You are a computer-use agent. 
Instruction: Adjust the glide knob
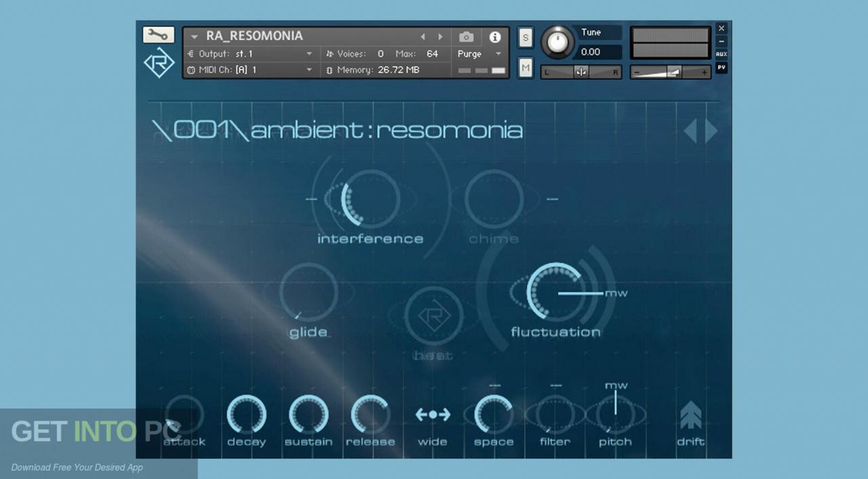pyautogui.click(x=309, y=292)
